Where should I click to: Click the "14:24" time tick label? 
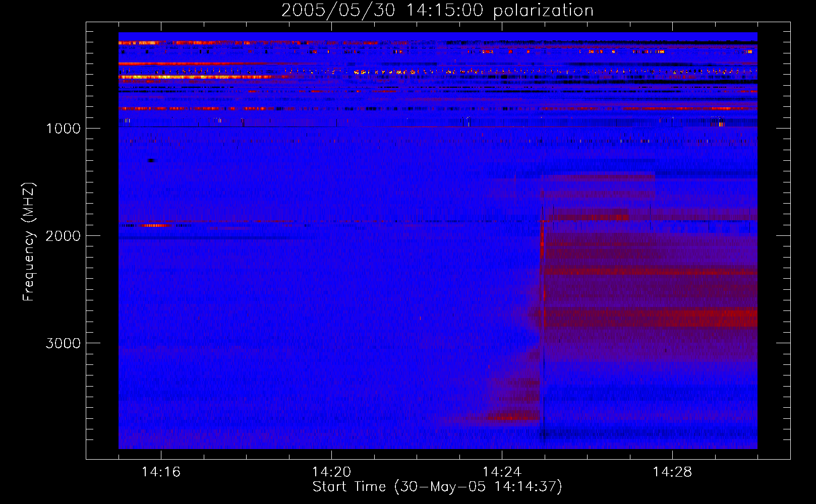click(502, 472)
